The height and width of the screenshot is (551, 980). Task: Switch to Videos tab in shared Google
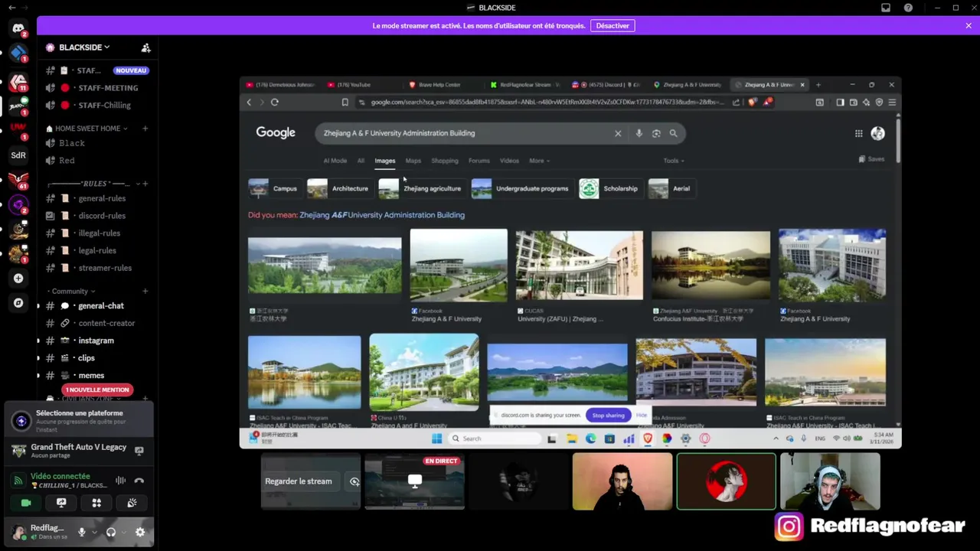tap(509, 161)
